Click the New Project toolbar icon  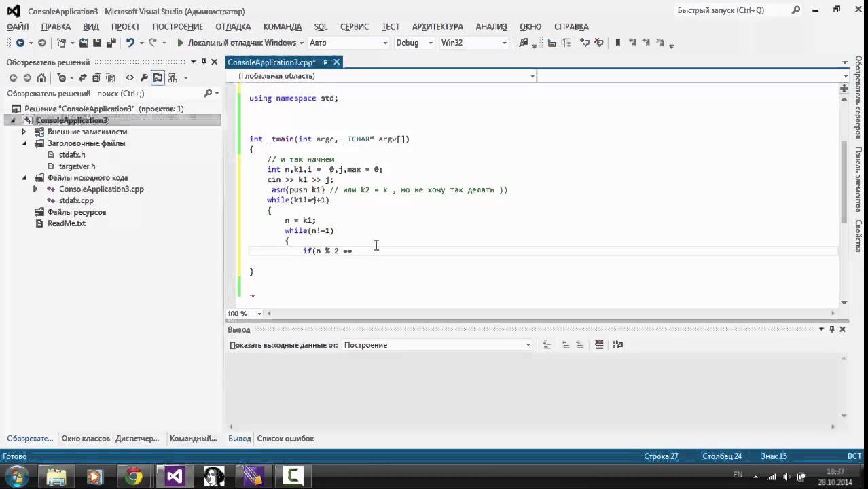coord(62,43)
